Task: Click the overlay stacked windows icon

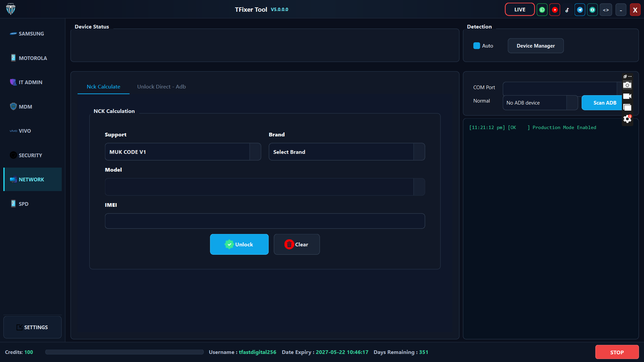Action: pos(627,107)
